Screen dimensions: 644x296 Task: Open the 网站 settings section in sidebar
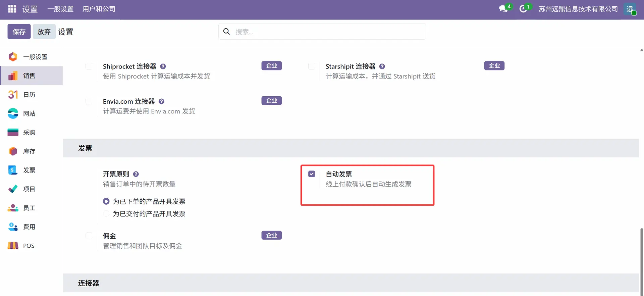click(x=29, y=113)
